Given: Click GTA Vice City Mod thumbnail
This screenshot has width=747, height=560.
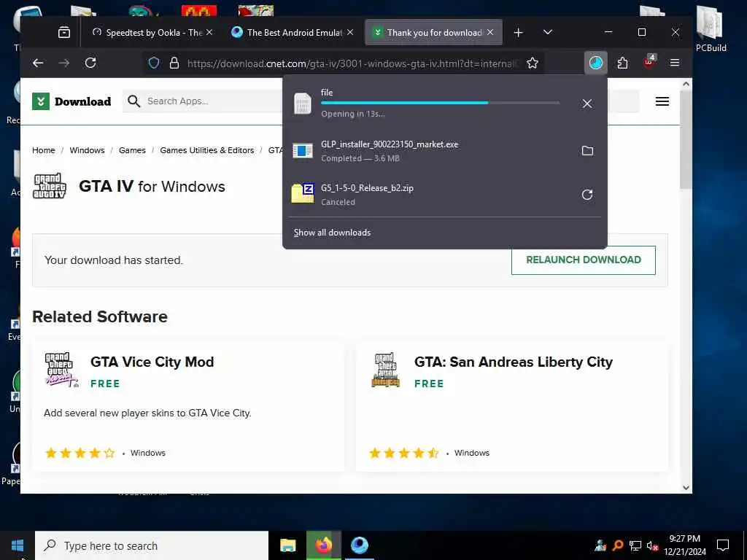Looking at the screenshot, I should click(x=61, y=370).
